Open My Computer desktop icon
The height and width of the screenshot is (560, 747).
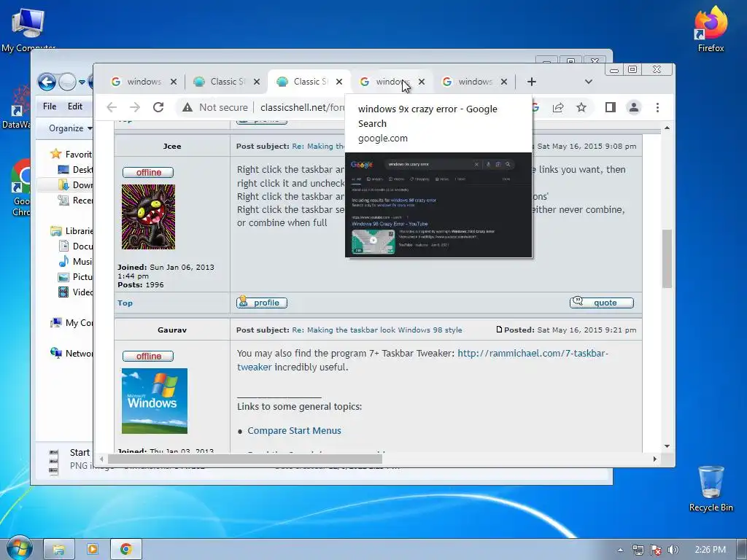click(28, 29)
